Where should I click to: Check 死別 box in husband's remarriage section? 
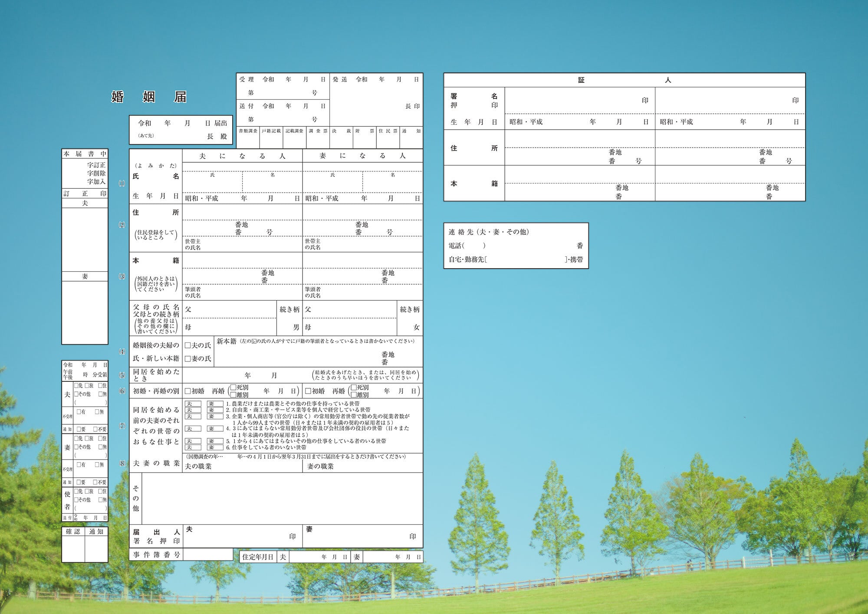tap(233, 387)
